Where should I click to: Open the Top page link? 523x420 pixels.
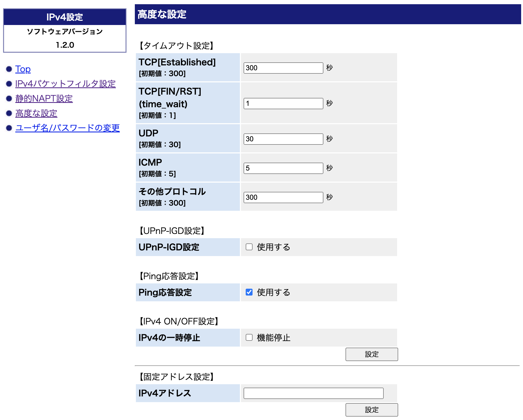click(23, 69)
